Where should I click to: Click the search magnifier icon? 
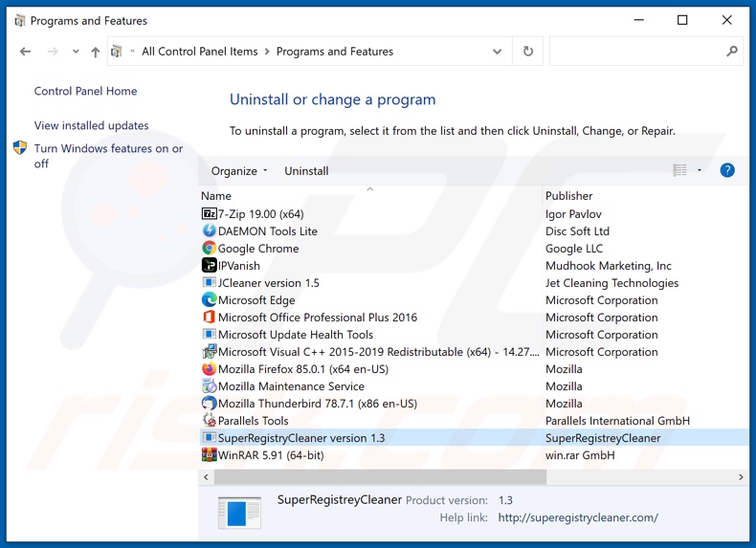tap(732, 51)
